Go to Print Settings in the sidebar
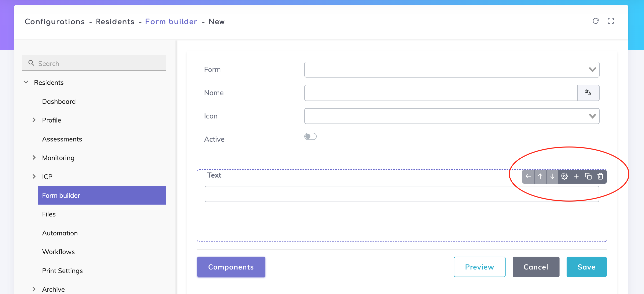This screenshot has height=294, width=644. [63, 271]
